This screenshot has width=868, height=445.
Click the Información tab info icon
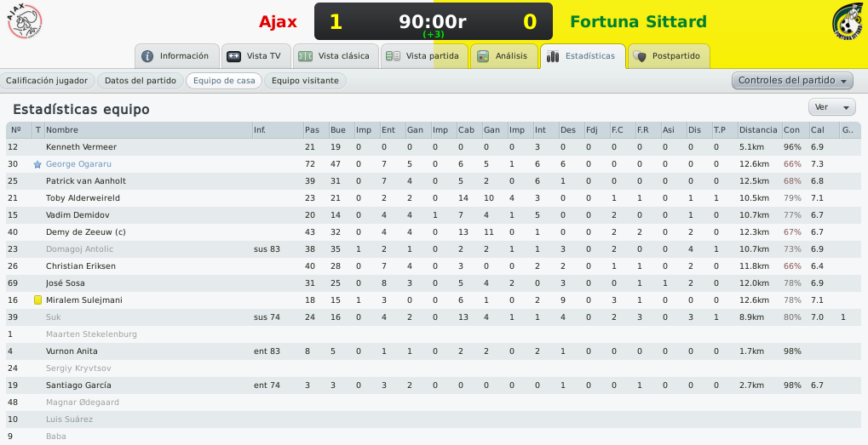point(147,56)
